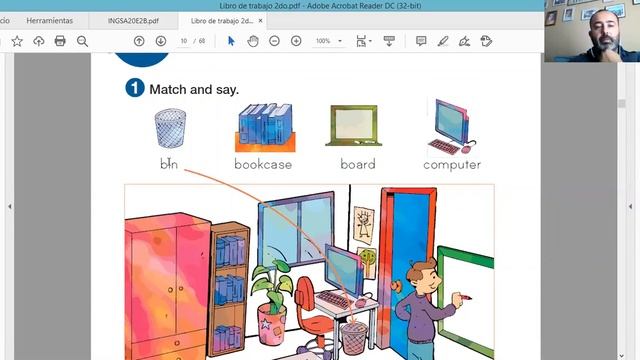The width and height of the screenshot is (640, 360).
Task: Open the sign document tool
Action: (464, 41)
